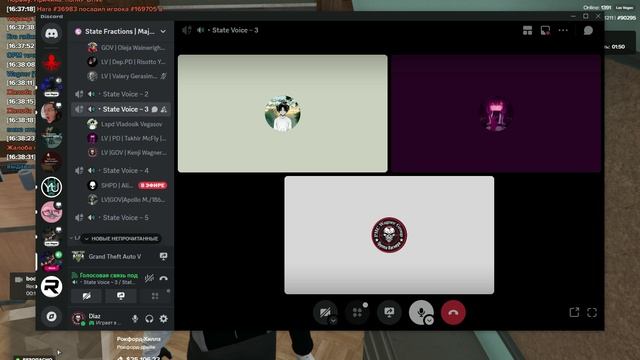
Task: Open Discord home with direct messages
Action: [51, 33]
